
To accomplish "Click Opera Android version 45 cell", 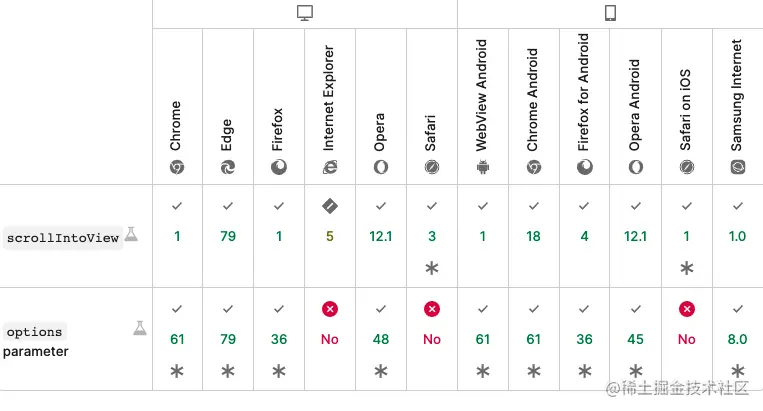I will coord(635,340).
